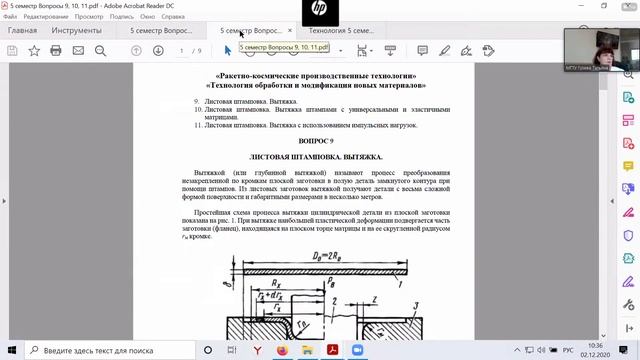This screenshot has height=360, width=640.
Task: Select the highlighter pen tool
Action: [444, 51]
